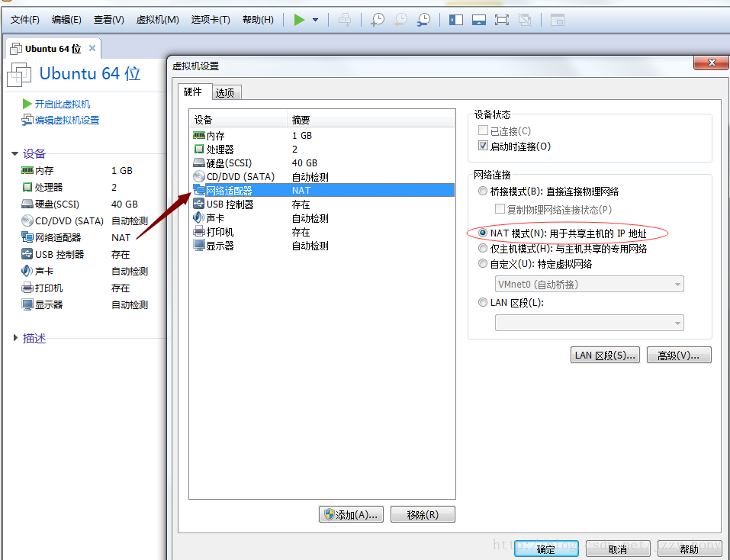Toggle 已连接(C) checkbox
Viewport: 730px width, 560px height.
point(484,130)
